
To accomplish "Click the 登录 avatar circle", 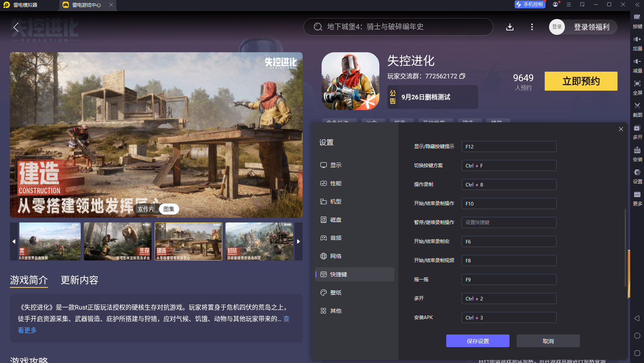I will pyautogui.click(x=557, y=27).
